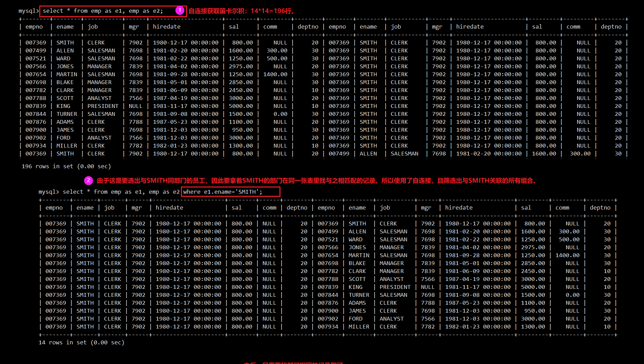644x364 pixels.
Task: Click PRESIDENT in the 196-row result table
Action: click(103, 106)
